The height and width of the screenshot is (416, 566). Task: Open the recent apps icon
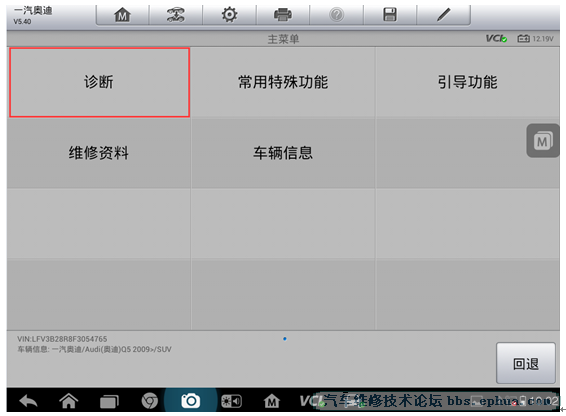point(109,402)
